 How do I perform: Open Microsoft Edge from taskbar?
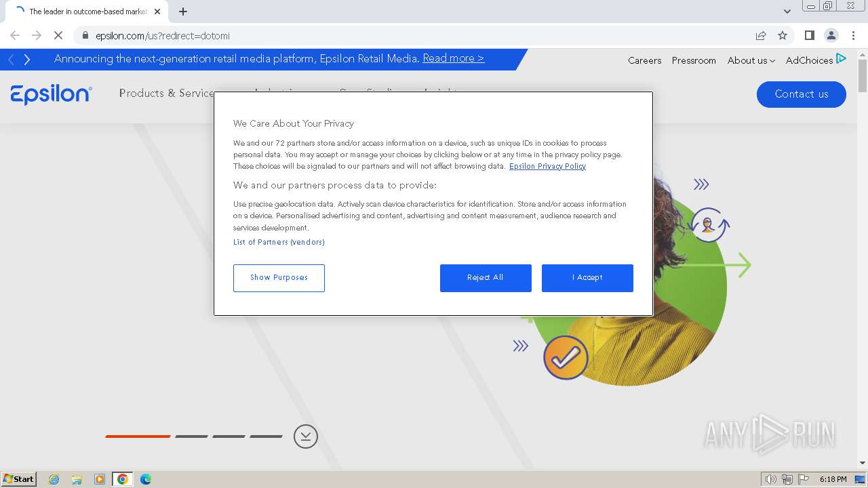coord(146,479)
